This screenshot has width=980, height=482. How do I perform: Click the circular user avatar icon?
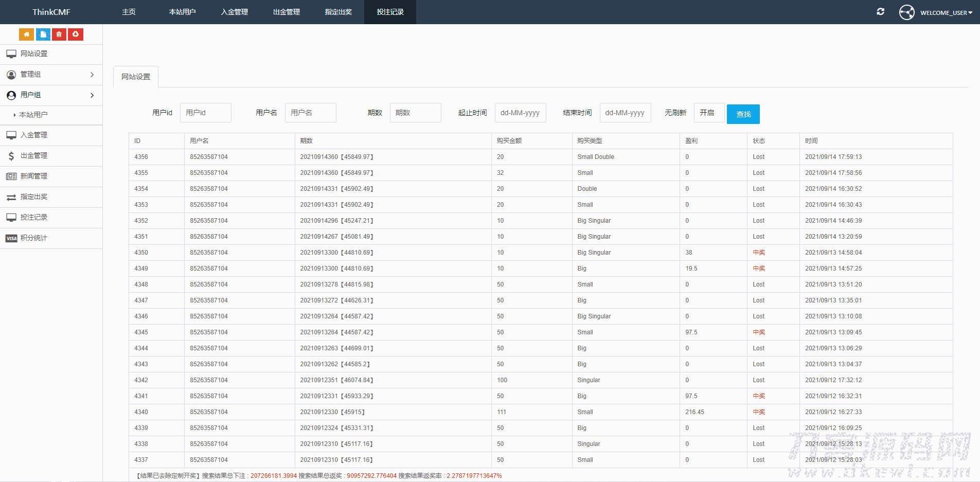point(906,12)
